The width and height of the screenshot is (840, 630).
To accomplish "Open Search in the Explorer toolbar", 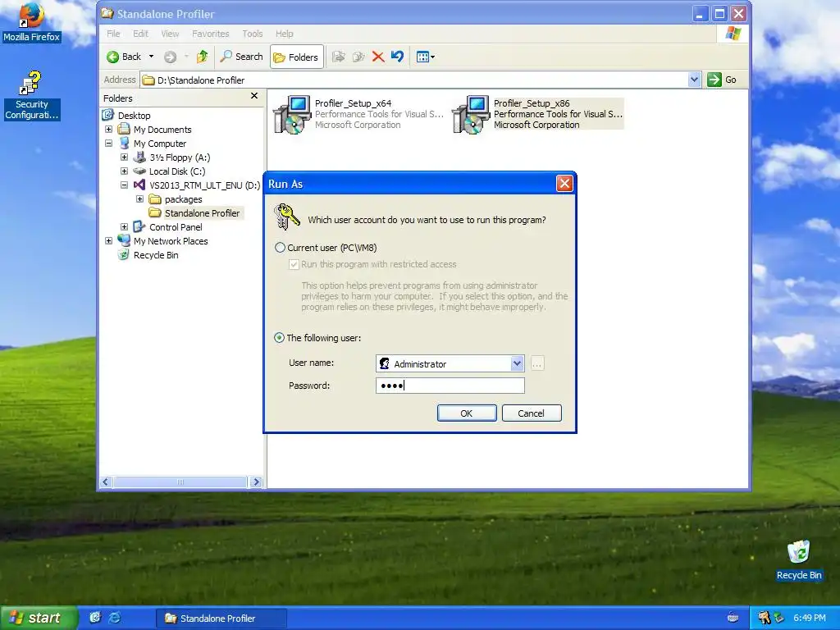I will click(x=242, y=57).
